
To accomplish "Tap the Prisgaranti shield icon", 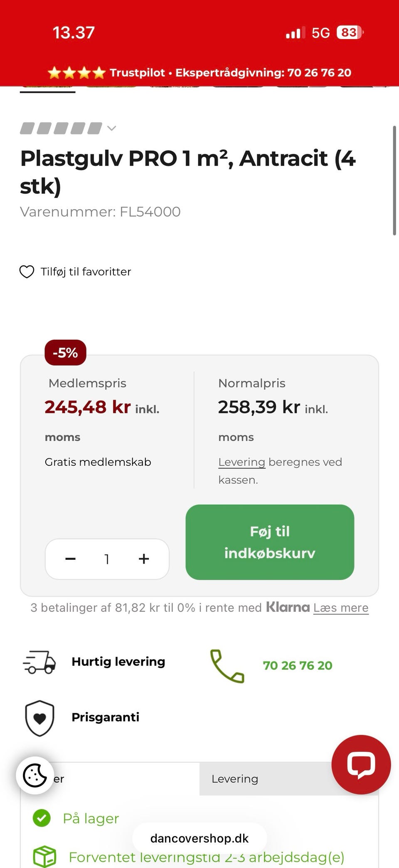I will (x=39, y=718).
